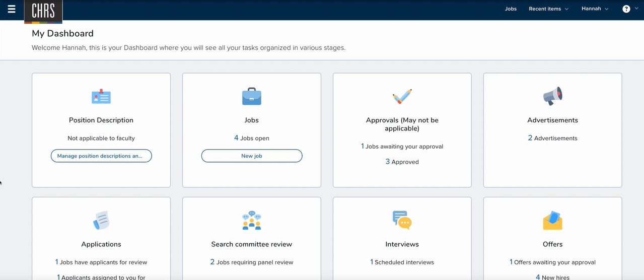The height and width of the screenshot is (280, 644).
Task: Expand the chevron beside the help icon
Action: point(636,9)
